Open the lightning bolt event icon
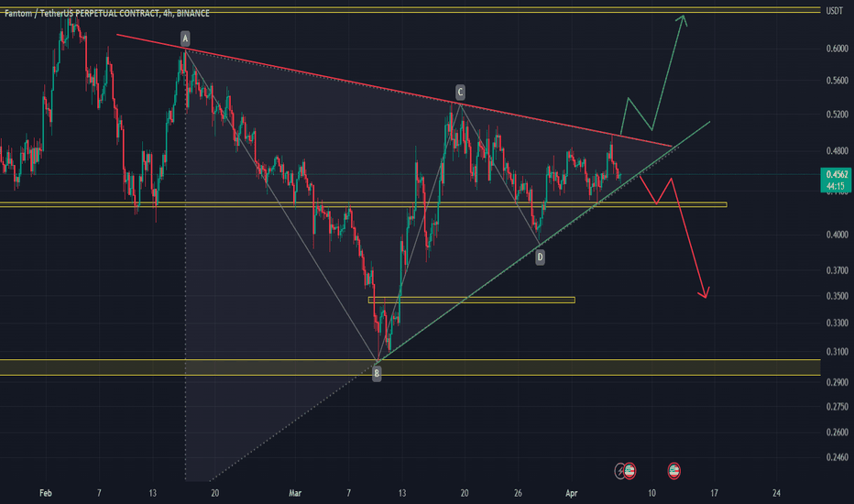The width and height of the screenshot is (854, 504). 619,471
